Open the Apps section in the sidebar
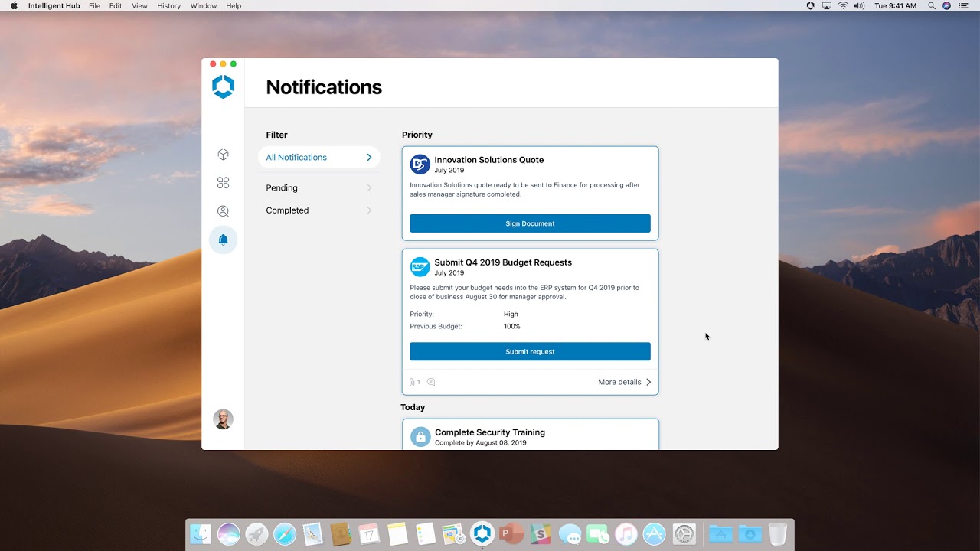 223,182
